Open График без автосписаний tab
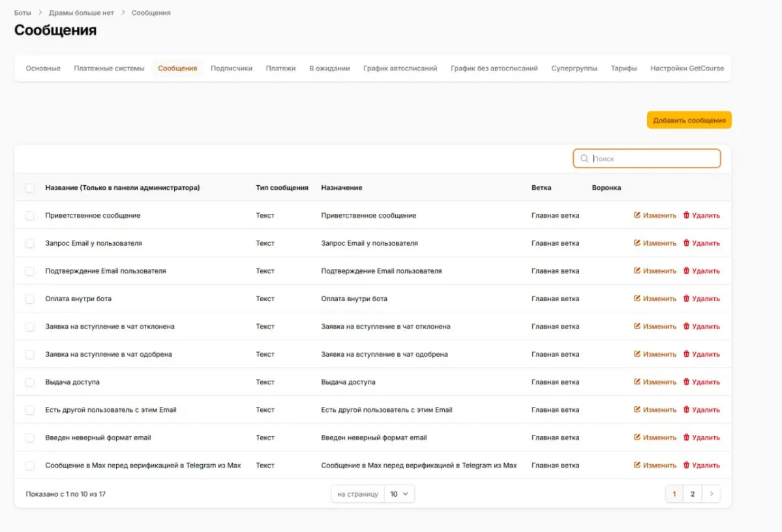The width and height of the screenshot is (782, 532). pyautogui.click(x=494, y=68)
